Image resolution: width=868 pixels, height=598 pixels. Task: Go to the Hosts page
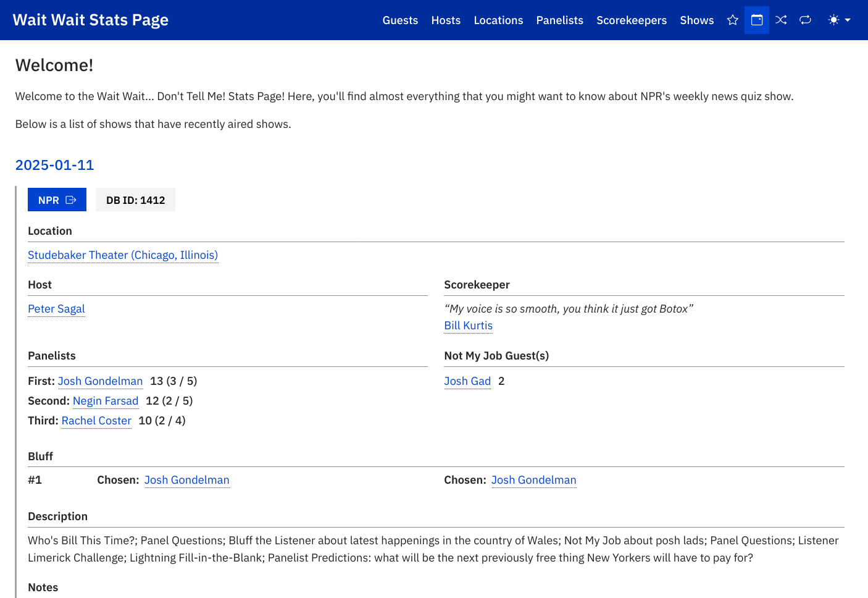coord(446,20)
